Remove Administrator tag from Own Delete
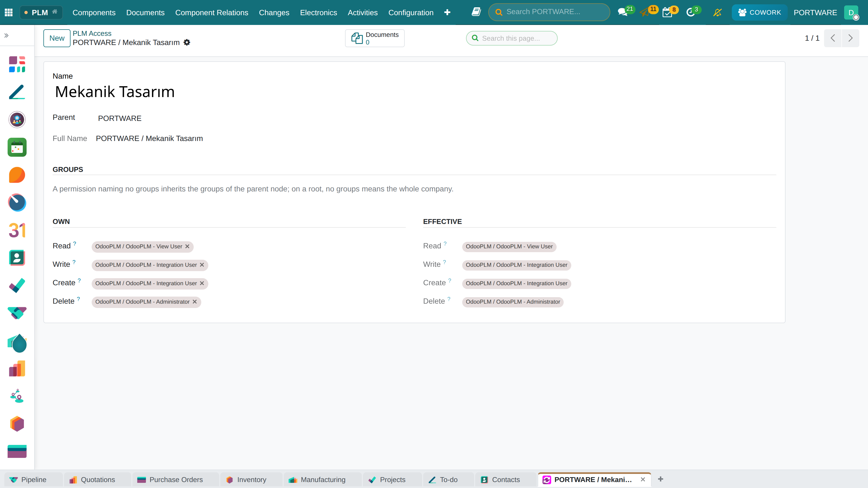The width and height of the screenshot is (868, 488). pyautogui.click(x=195, y=302)
